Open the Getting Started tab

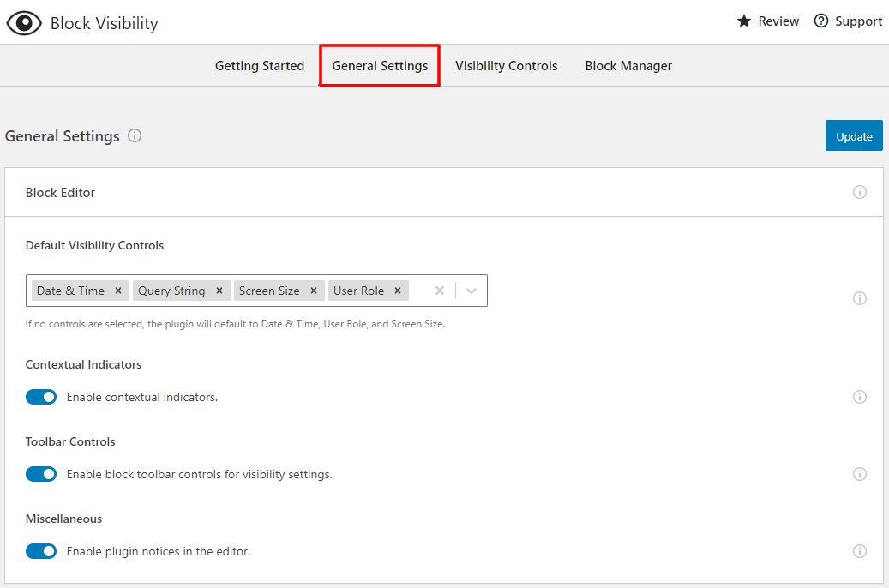(260, 66)
